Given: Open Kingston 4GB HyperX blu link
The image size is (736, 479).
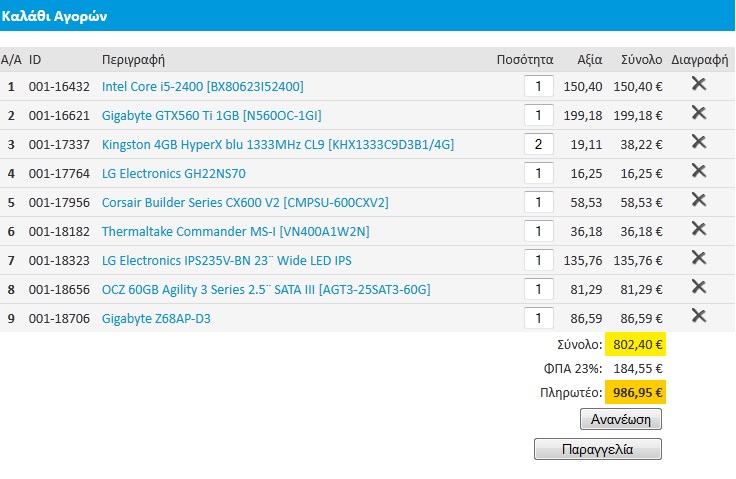Looking at the screenshot, I should point(278,145).
